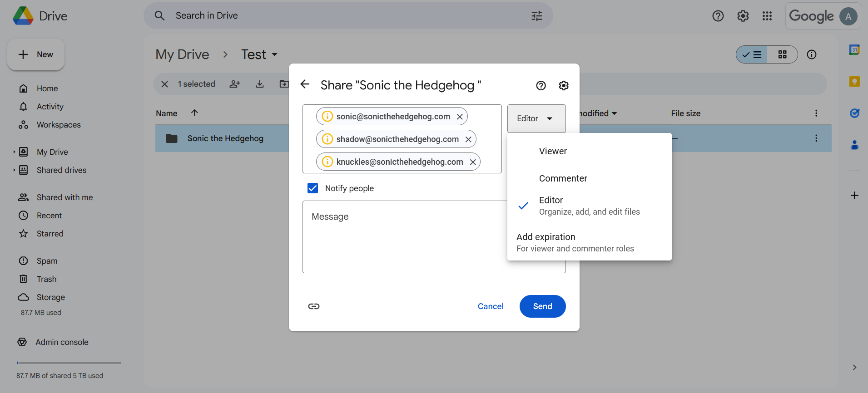Open column header more options
The height and width of the screenshot is (393, 868).
pos(816,113)
